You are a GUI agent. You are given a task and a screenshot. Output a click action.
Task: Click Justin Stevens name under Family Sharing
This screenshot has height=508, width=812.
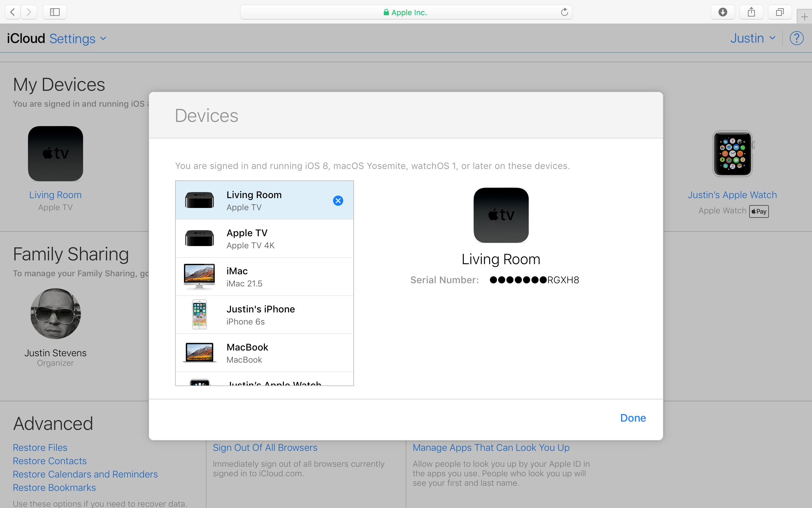[56, 353]
